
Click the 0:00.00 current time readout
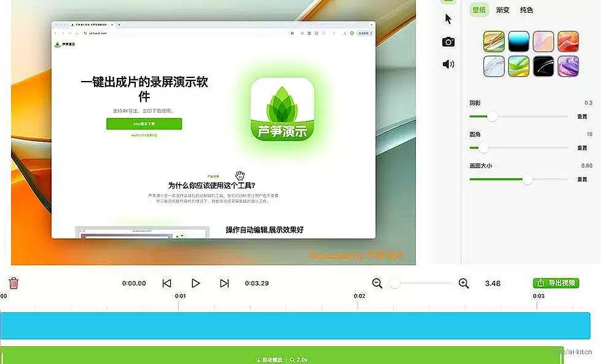tap(134, 284)
